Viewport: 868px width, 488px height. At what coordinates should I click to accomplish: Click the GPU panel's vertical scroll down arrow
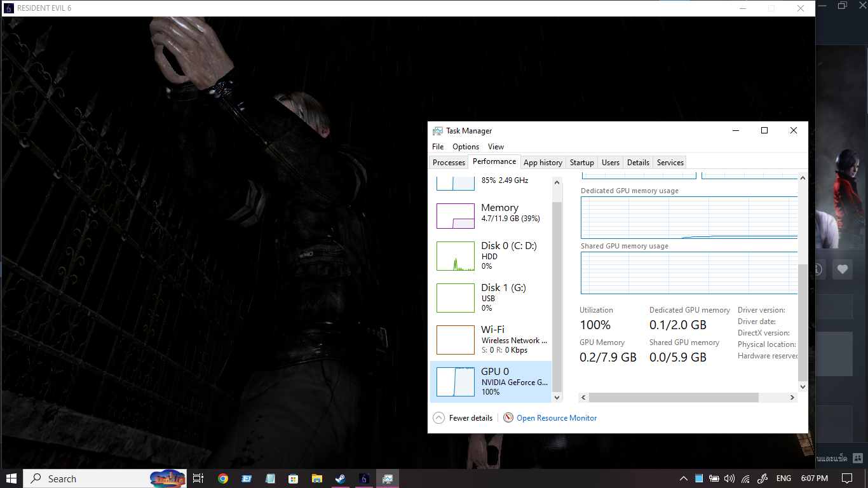803,386
